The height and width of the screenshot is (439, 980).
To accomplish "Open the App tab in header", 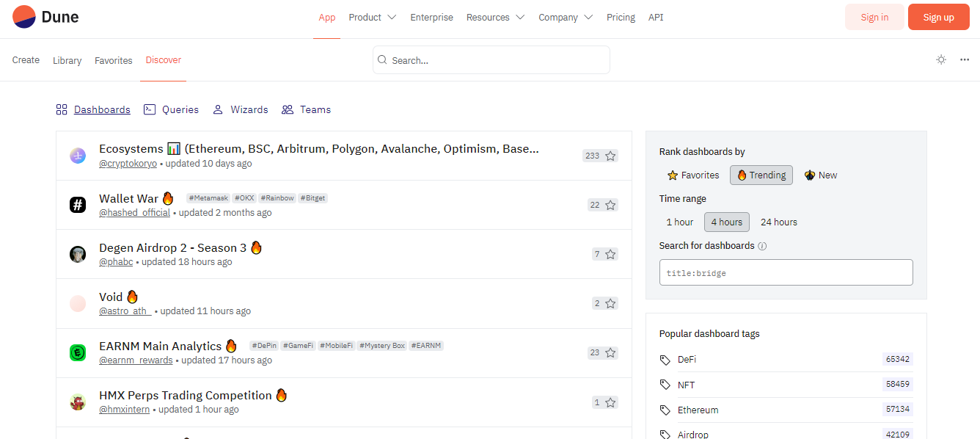I will tap(327, 17).
